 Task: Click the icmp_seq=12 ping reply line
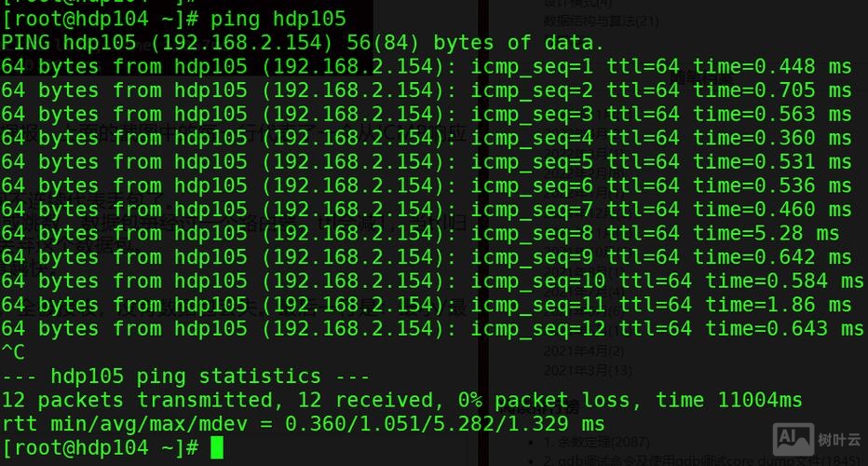coord(431,328)
